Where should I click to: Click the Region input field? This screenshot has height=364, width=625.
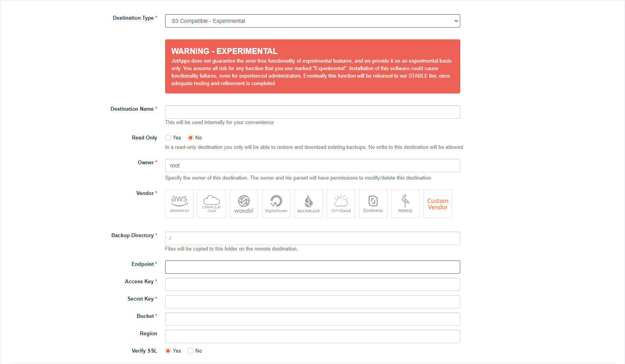coord(312,336)
